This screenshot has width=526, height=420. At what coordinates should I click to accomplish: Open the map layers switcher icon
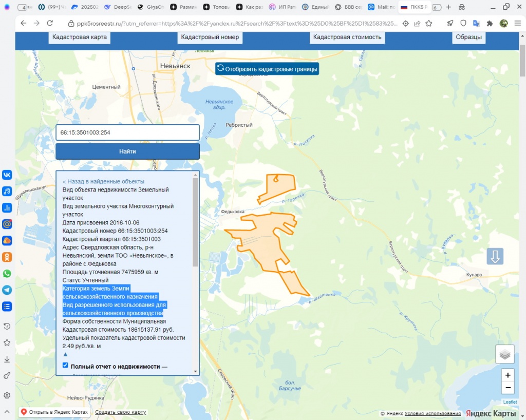[505, 354]
